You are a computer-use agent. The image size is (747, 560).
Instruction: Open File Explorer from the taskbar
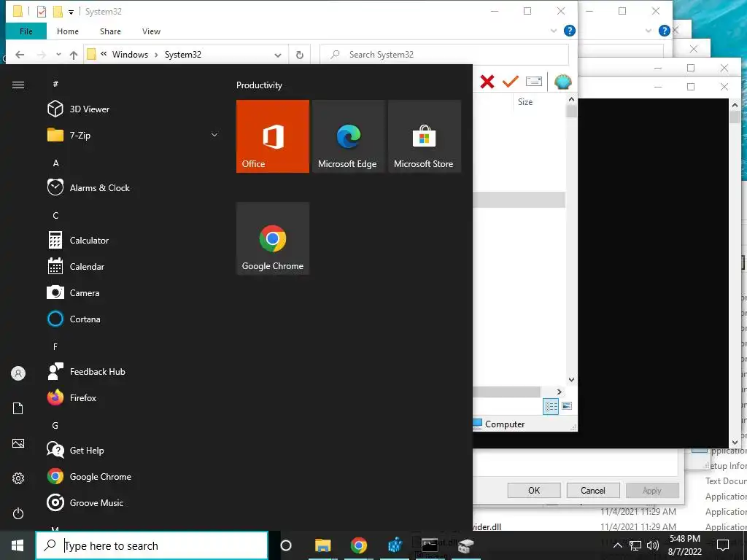[x=322, y=545]
